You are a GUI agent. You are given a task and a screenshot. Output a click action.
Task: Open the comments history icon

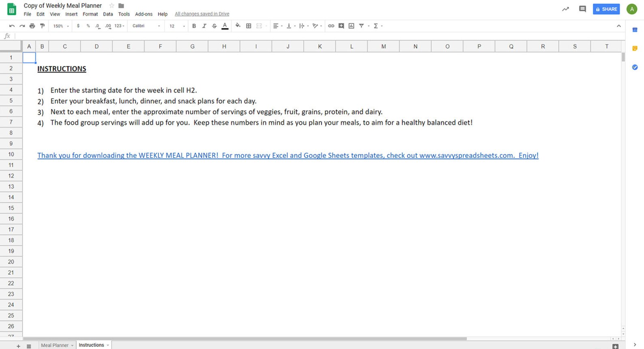pyautogui.click(x=582, y=9)
